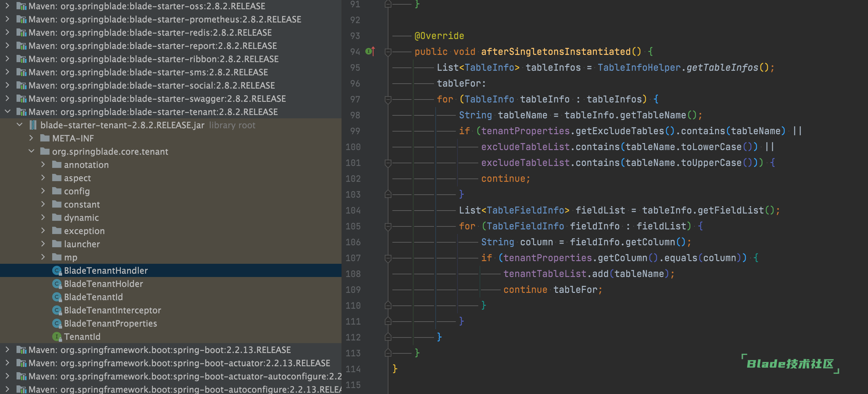The height and width of the screenshot is (394, 868).
Task: Select the BladeTenantProperties class in the tree
Action: [x=171, y=323]
